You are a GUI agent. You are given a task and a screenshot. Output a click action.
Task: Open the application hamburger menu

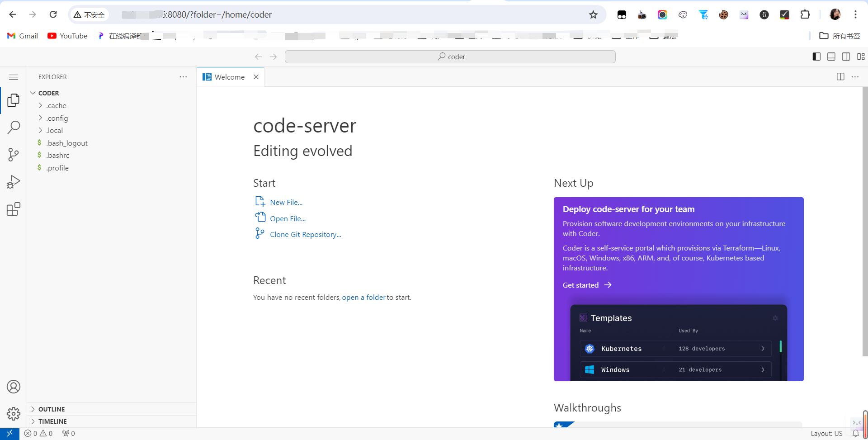[x=14, y=77]
